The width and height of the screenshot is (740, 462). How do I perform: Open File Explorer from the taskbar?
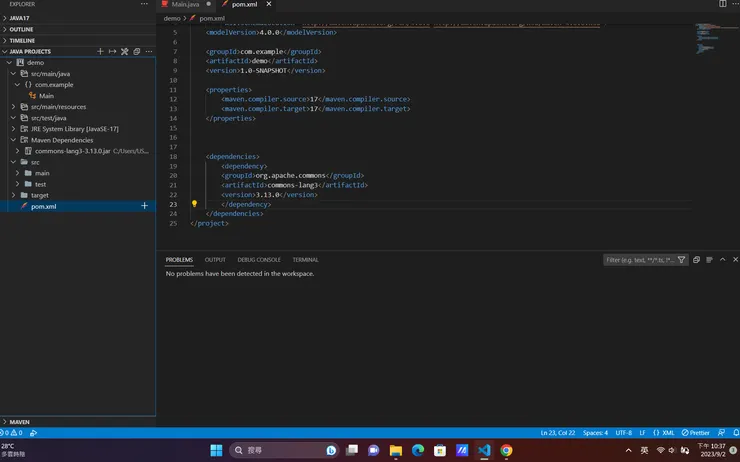395,450
